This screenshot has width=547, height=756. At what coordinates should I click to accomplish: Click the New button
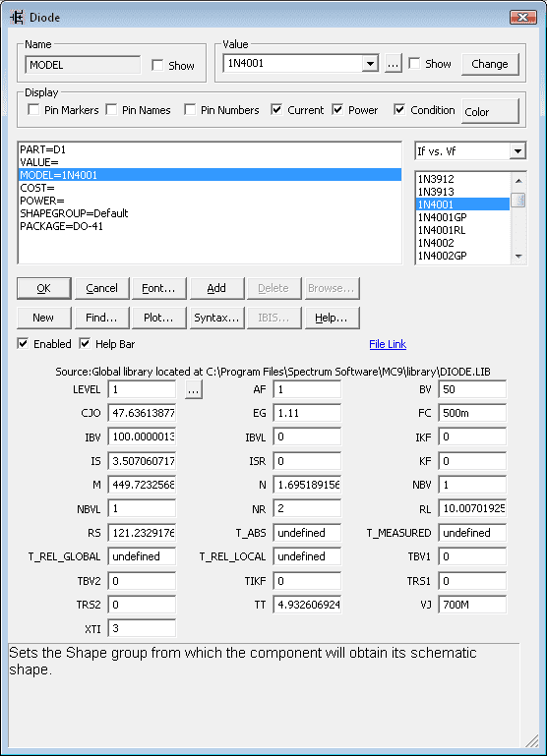tap(44, 318)
